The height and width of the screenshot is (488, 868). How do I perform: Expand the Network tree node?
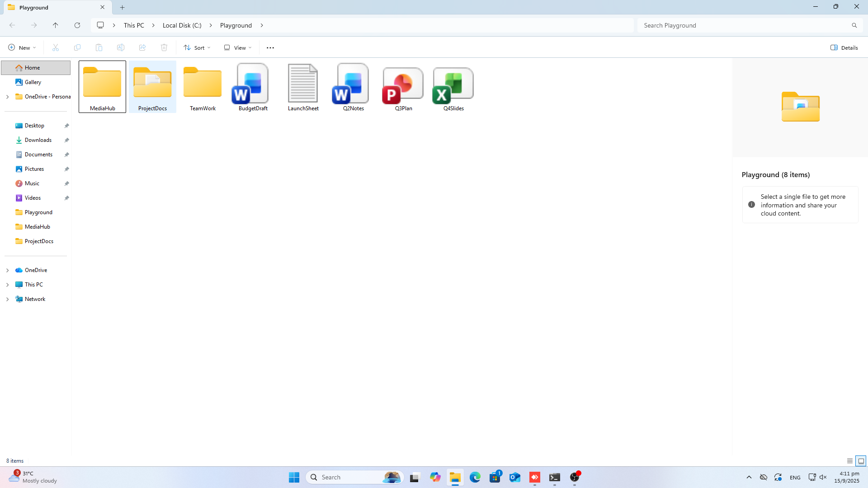click(x=7, y=299)
